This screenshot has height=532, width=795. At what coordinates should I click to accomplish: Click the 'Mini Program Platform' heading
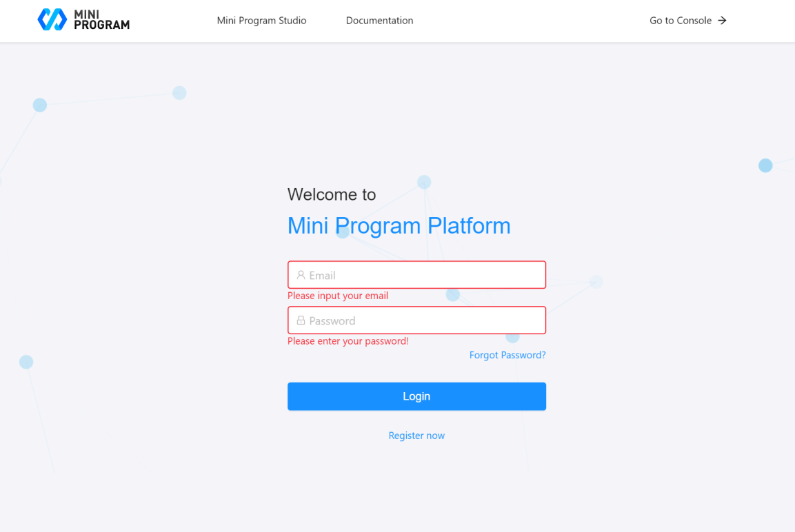click(x=399, y=226)
